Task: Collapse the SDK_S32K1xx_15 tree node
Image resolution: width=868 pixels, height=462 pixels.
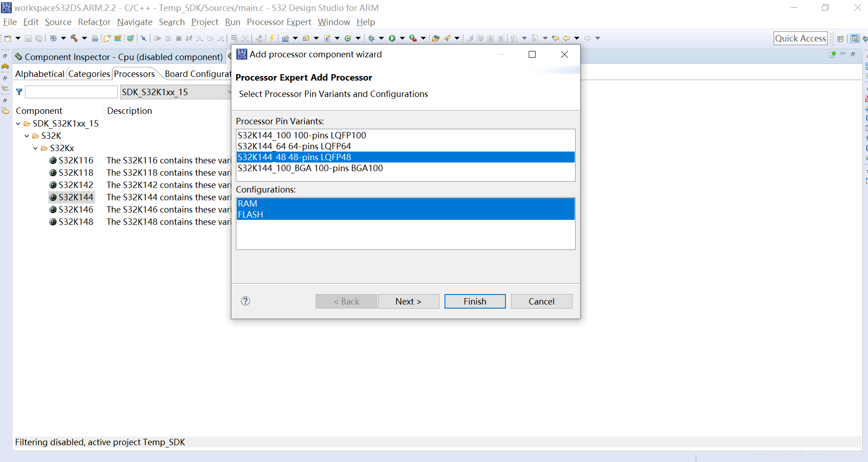Action: (x=18, y=123)
